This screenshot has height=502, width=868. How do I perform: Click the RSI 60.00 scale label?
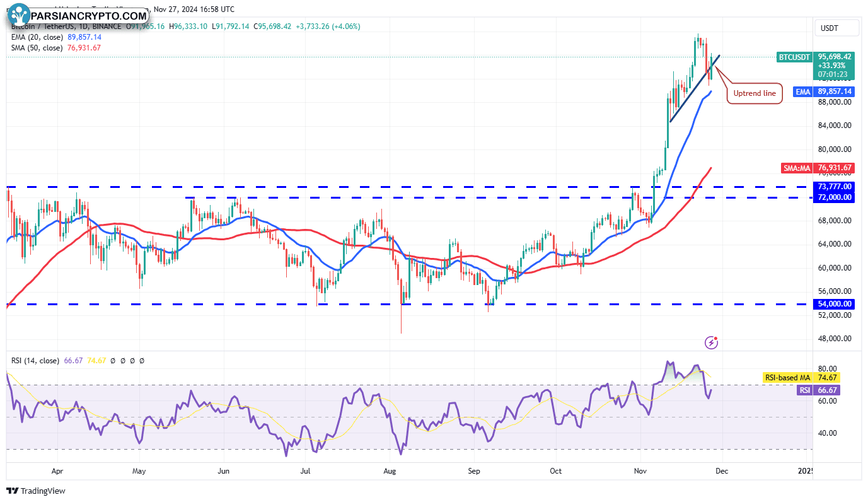(x=828, y=401)
